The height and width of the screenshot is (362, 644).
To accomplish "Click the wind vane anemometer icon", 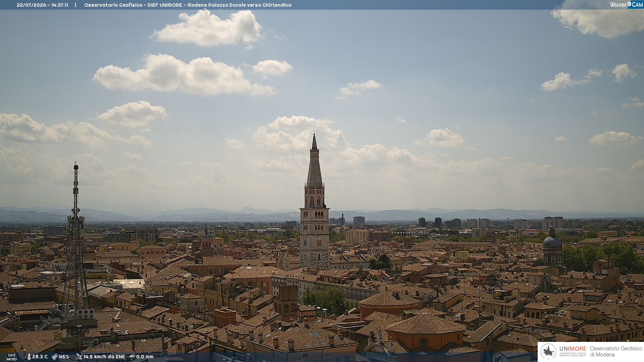I will (x=79, y=357).
